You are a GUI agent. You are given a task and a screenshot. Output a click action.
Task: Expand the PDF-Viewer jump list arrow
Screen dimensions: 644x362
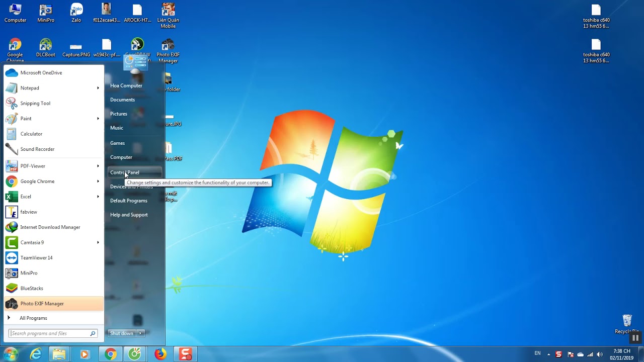point(98,166)
